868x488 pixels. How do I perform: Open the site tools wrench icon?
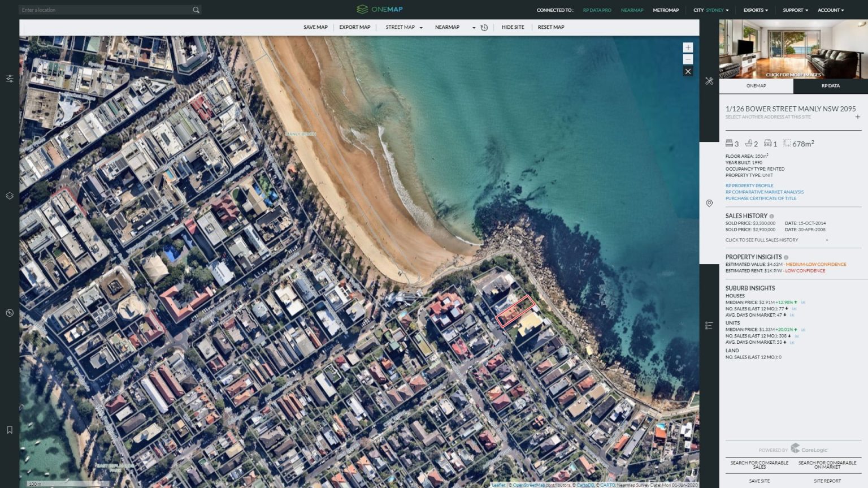709,81
